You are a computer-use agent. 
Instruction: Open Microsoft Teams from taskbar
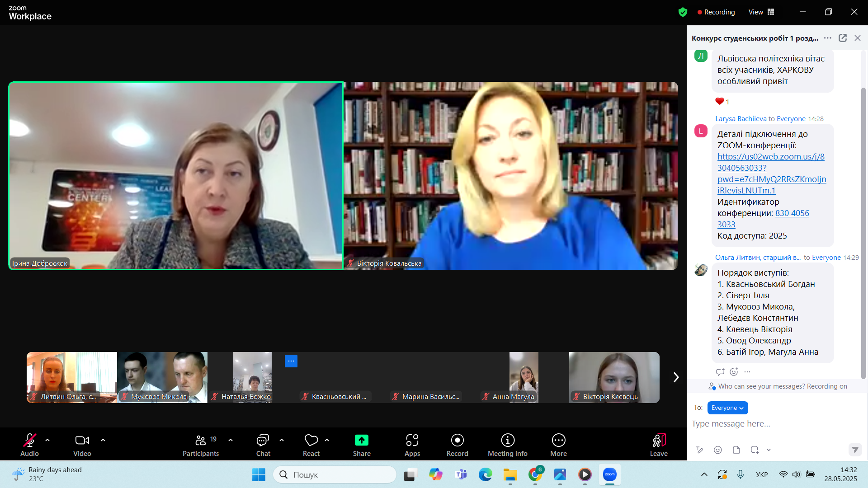pyautogui.click(x=461, y=474)
